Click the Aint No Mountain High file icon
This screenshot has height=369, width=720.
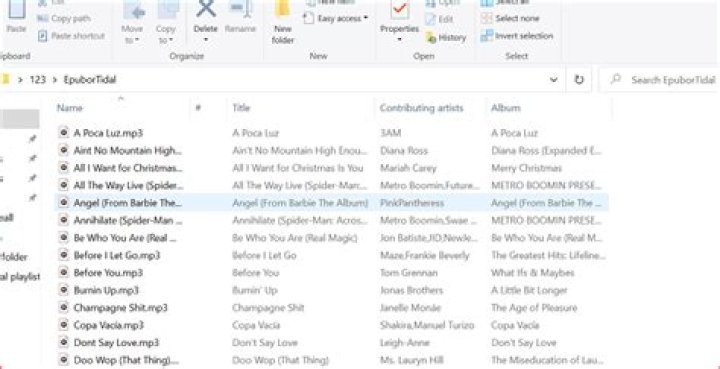click(64, 150)
